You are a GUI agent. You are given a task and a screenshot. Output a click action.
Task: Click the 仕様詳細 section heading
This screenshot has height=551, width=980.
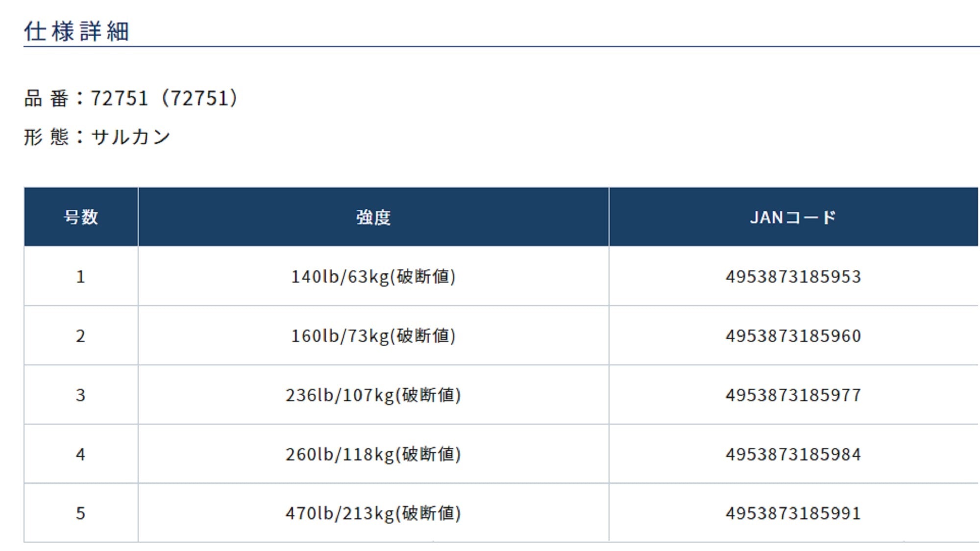[x=76, y=31]
